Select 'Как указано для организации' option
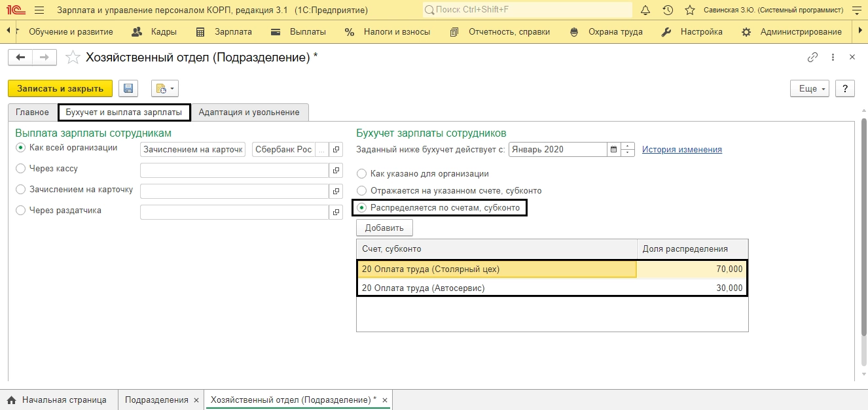This screenshot has height=410, width=868. point(361,174)
